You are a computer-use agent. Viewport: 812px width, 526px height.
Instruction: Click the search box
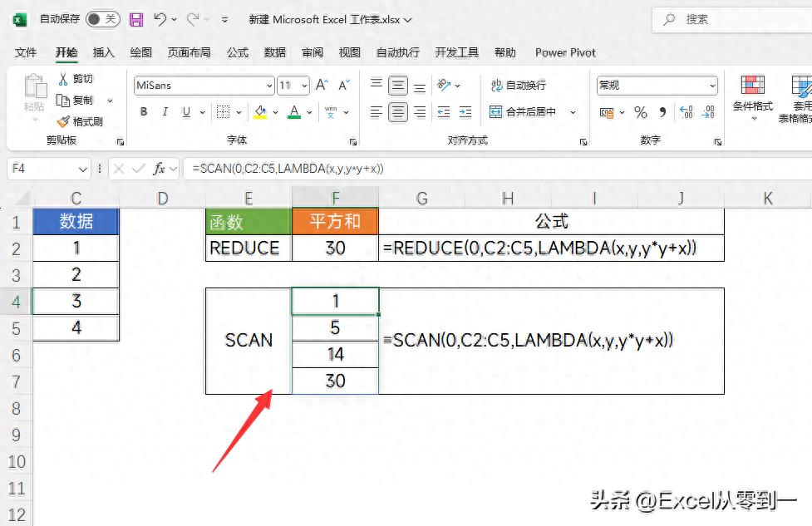[x=731, y=20]
